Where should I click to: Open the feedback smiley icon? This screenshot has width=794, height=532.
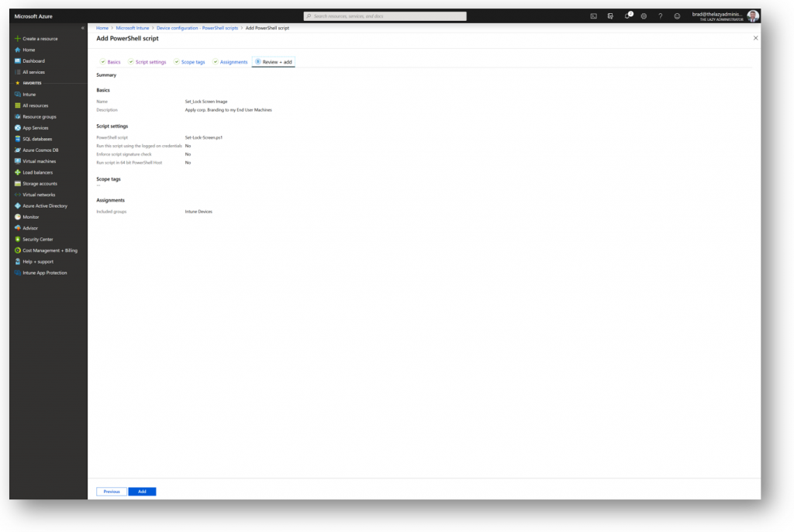[677, 16]
